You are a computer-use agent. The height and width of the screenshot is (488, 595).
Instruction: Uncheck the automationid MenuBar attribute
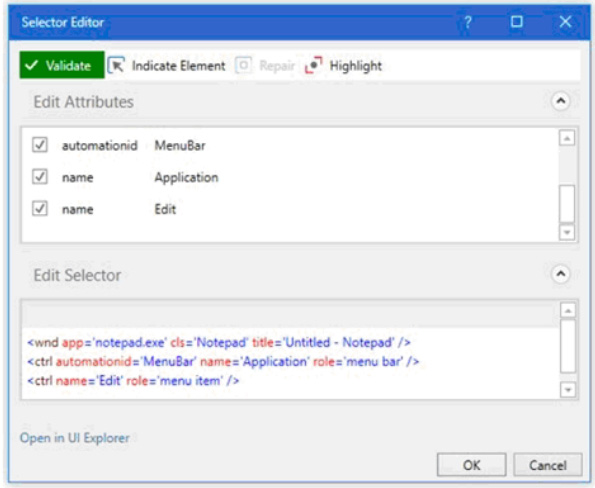40,145
